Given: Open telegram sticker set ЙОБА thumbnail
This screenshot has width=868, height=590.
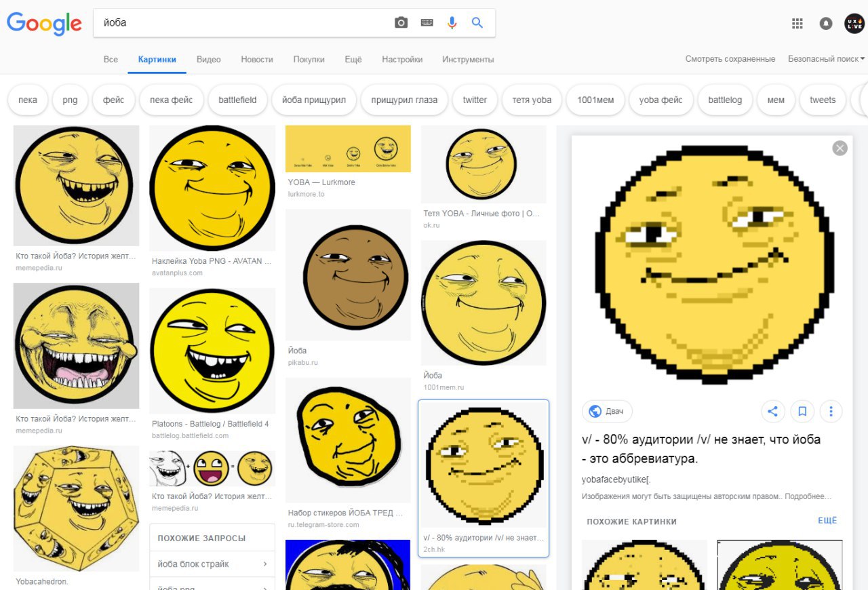Looking at the screenshot, I should [x=348, y=440].
